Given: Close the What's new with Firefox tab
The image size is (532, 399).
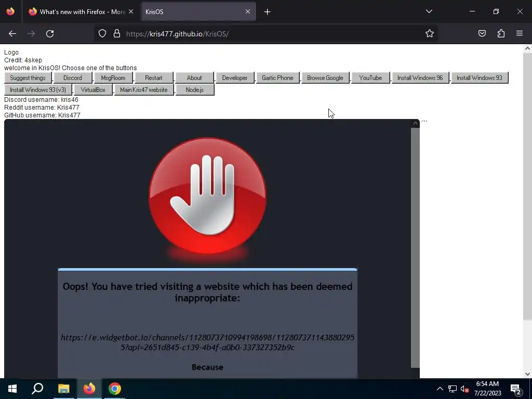Looking at the screenshot, I should tap(131, 11).
